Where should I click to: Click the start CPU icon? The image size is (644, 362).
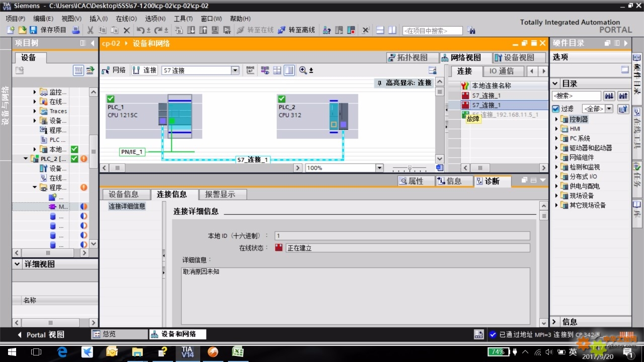pyautogui.click(x=340, y=30)
